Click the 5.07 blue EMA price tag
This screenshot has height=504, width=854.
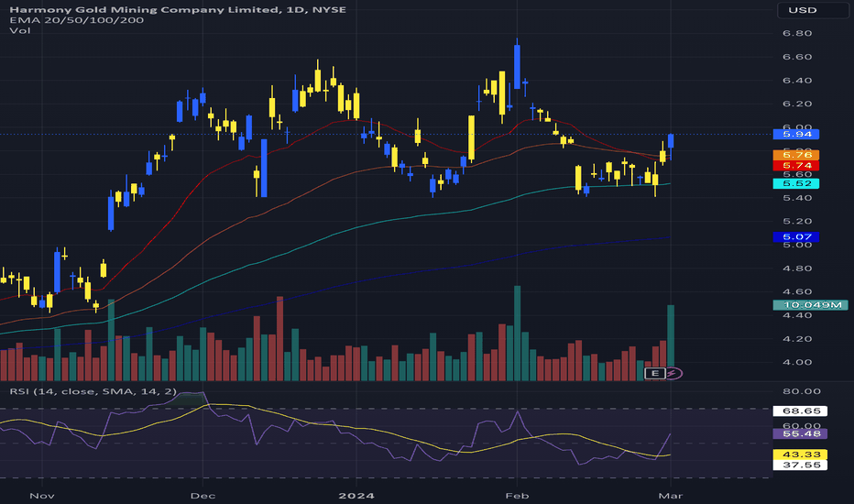[x=796, y=237]
